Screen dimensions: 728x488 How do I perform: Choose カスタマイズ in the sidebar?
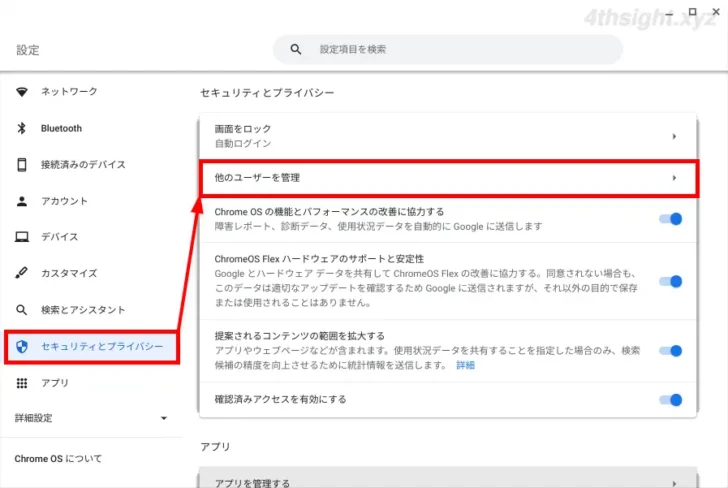pos(69,273)
